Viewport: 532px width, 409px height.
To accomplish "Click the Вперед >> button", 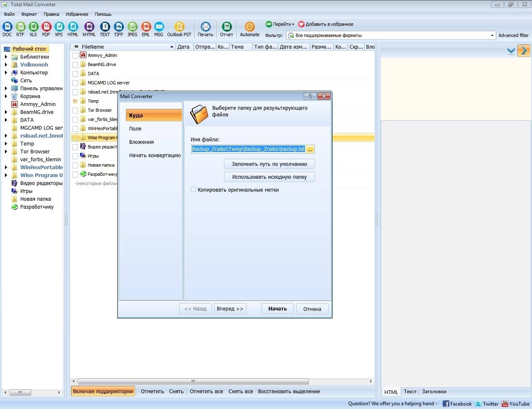I will pos(230,309).
